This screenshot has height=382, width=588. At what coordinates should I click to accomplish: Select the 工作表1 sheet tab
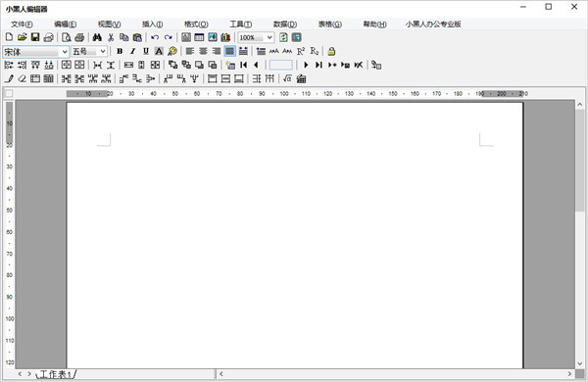[56, 374]
